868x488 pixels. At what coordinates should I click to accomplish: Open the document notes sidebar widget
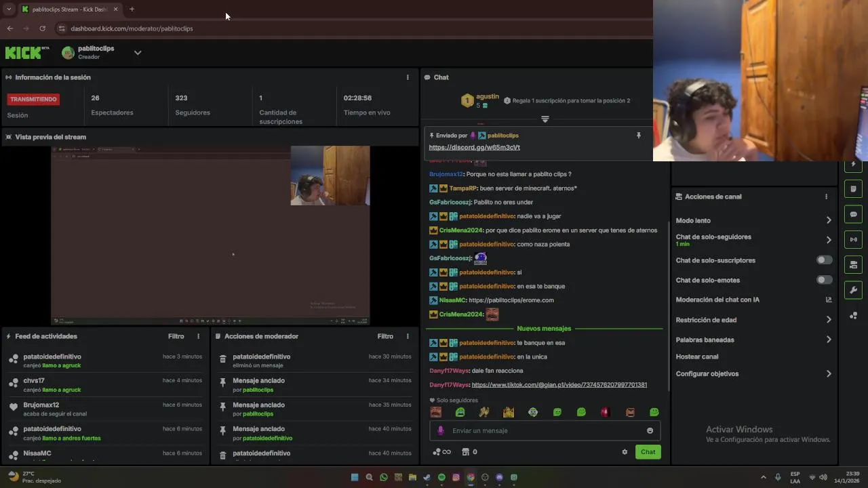pyautogui.click(x=854, y=189)
